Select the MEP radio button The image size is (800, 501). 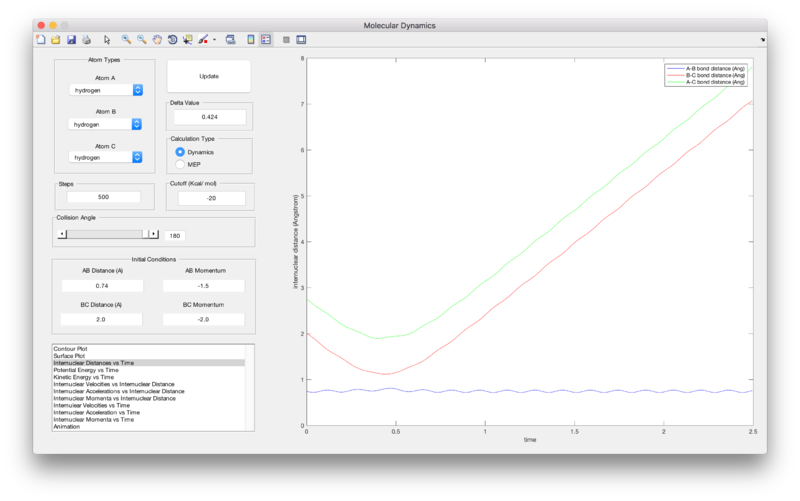[180, 164]
